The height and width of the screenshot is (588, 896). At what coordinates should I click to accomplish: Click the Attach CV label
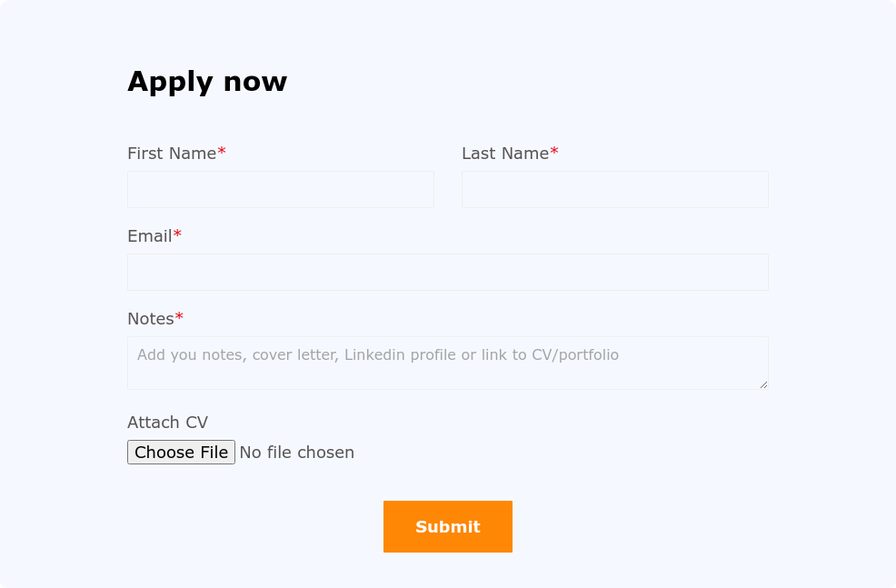click(167, 423)
